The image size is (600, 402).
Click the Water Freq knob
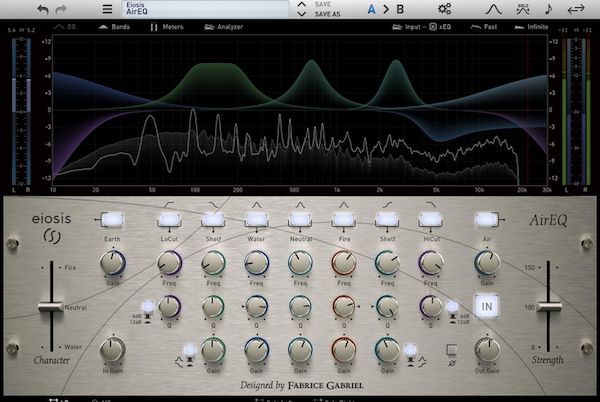click(x=256, y=263)
